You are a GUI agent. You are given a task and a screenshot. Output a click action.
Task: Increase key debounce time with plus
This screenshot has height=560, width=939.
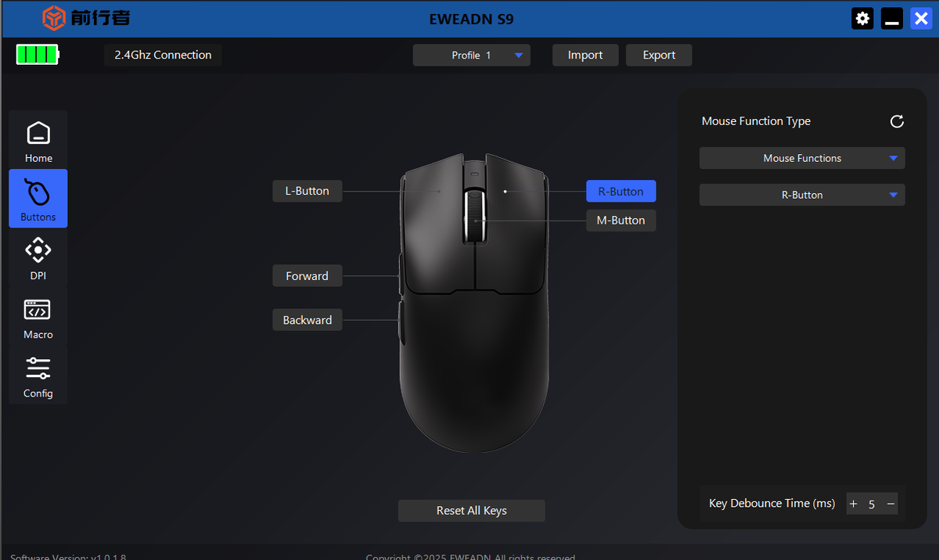(x=854, y=504)
